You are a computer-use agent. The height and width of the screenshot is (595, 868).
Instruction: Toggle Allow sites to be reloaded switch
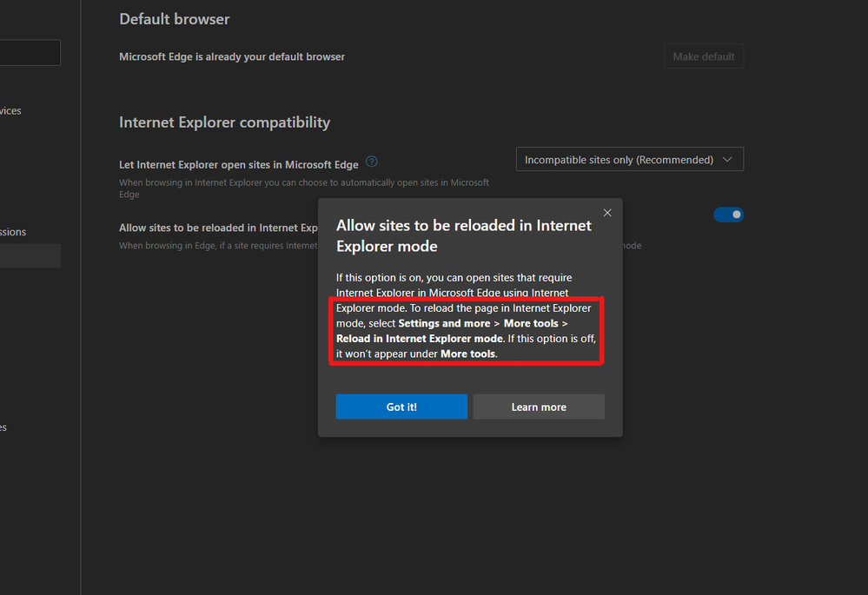pos(728,215)
